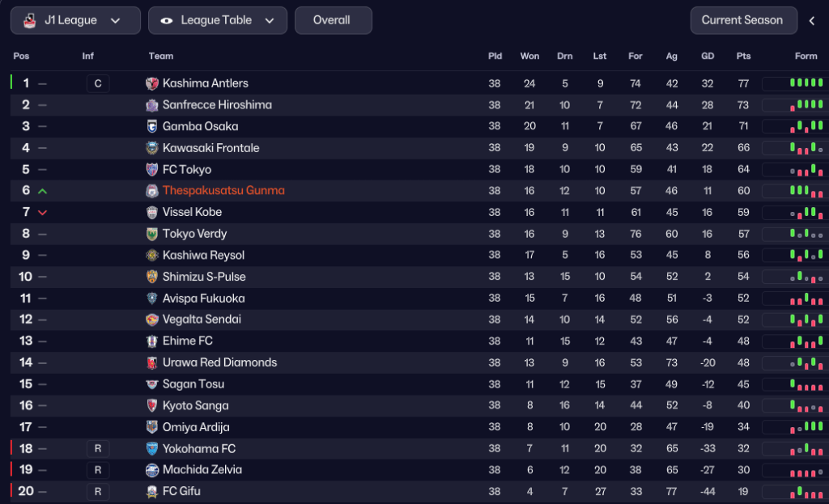Click the Current Season button
The height and width of the screenshot is (504, 829).
coord(742,20)
